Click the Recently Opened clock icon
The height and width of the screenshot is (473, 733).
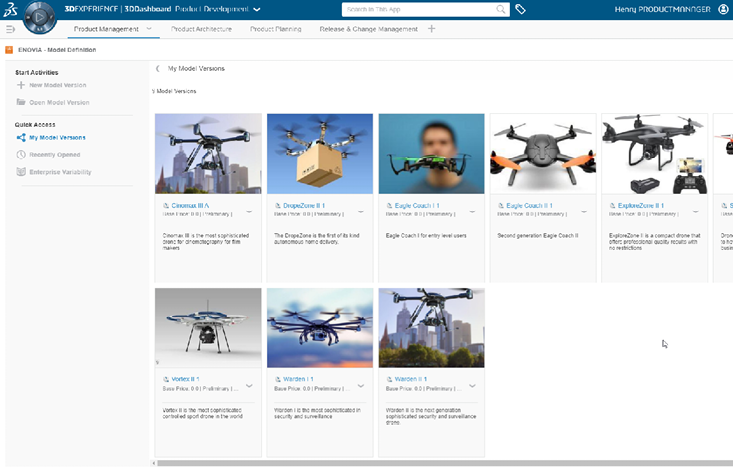click(x=21, y=155)
